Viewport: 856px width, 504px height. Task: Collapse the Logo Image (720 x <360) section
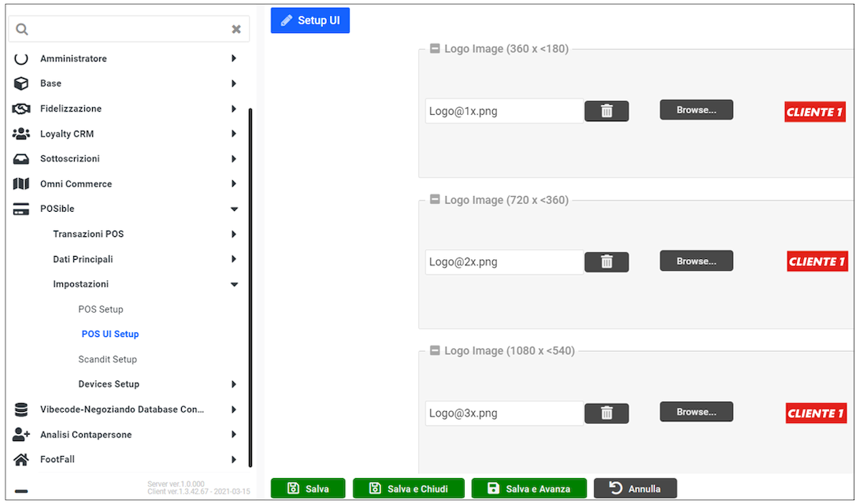pos(435,200)
